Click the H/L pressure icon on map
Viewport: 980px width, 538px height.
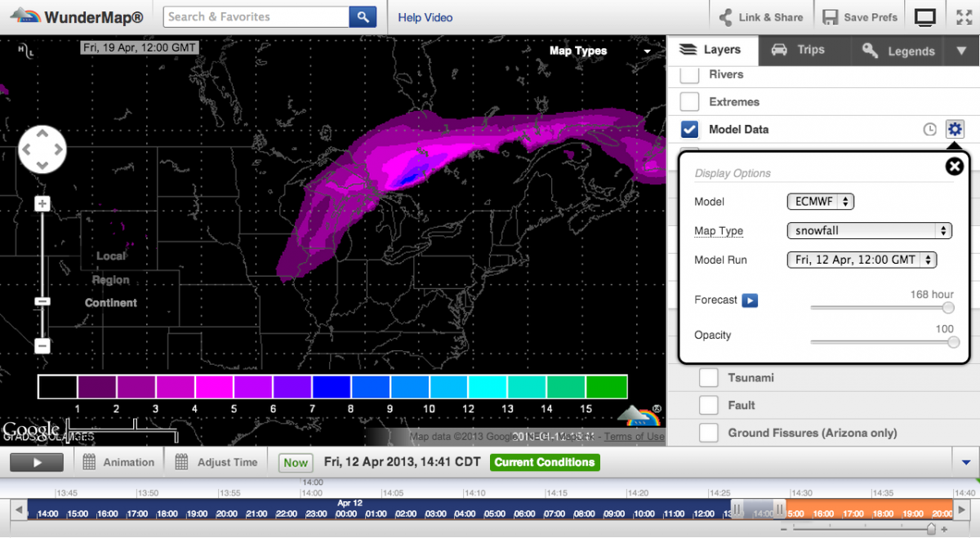point(25,50)
